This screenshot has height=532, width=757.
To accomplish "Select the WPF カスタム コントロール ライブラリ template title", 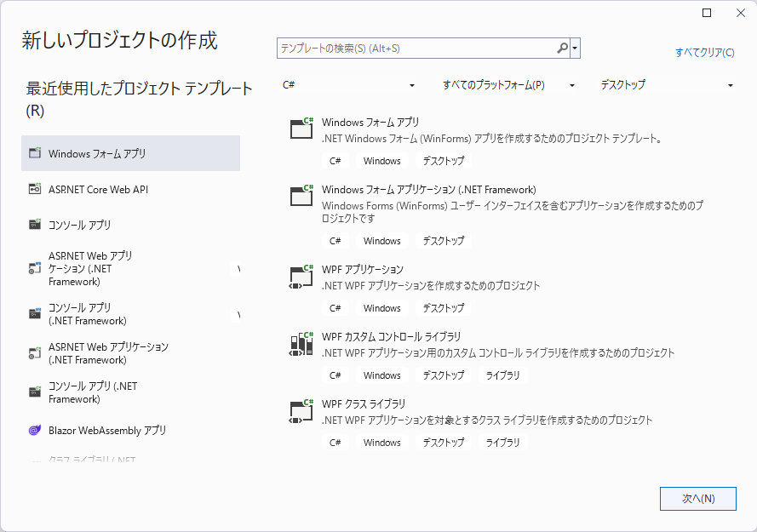I will (x=391, y=336).
